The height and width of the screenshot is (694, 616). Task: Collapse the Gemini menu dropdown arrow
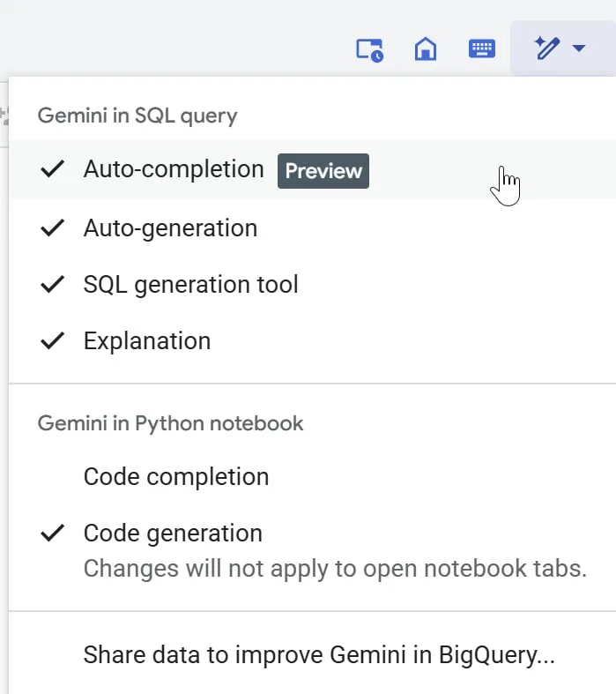(579, 49)
